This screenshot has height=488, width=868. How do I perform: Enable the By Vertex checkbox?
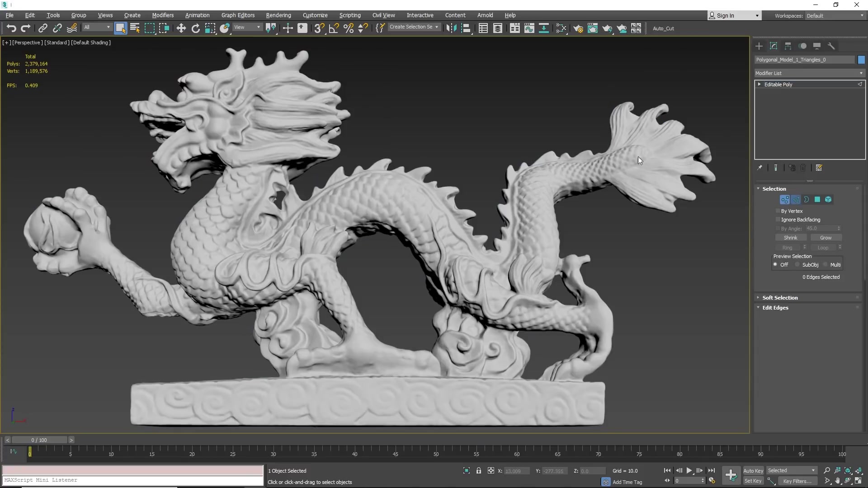point(778,211)
